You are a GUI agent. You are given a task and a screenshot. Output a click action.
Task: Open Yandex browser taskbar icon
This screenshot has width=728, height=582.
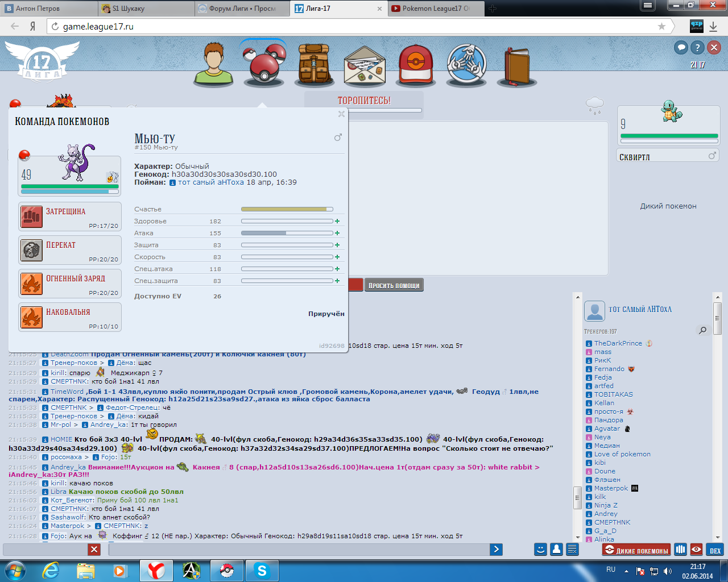click(x=156, y=570)
